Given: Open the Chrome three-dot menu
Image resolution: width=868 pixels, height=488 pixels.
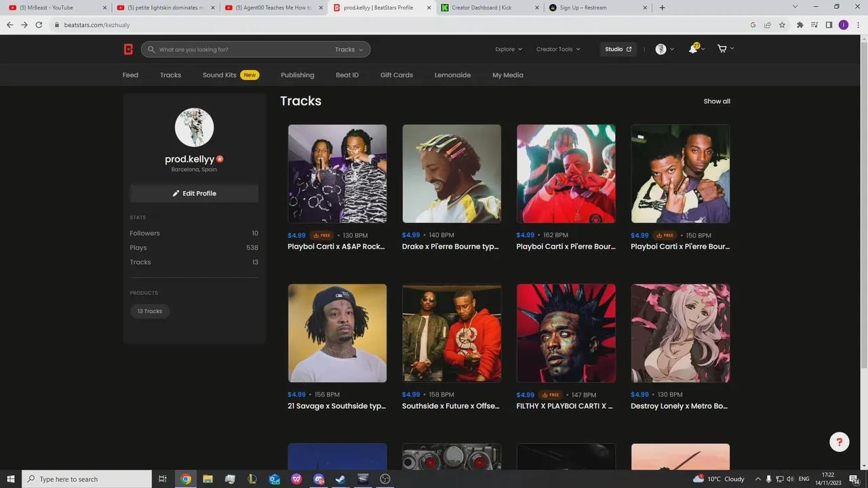Looking at the screenshot, I should [x=858, y=25].
